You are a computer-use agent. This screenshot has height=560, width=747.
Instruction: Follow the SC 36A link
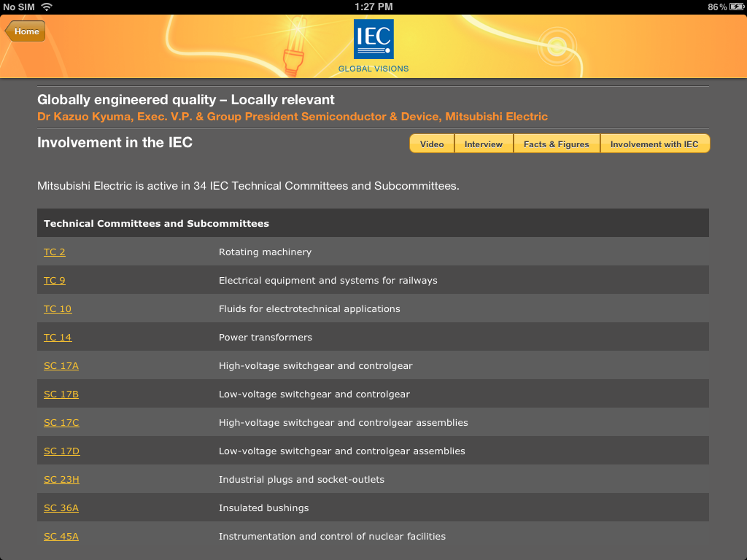[61, 508]
